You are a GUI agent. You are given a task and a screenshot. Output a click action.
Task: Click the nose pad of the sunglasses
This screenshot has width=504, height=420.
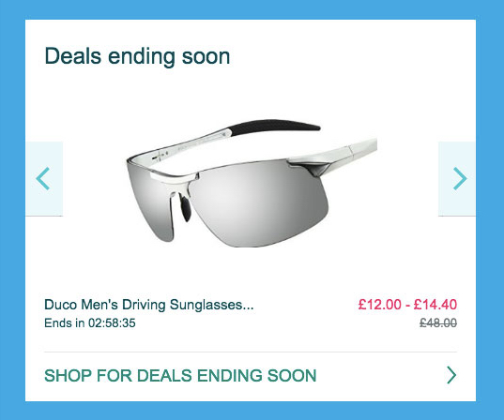pos(185,208)
